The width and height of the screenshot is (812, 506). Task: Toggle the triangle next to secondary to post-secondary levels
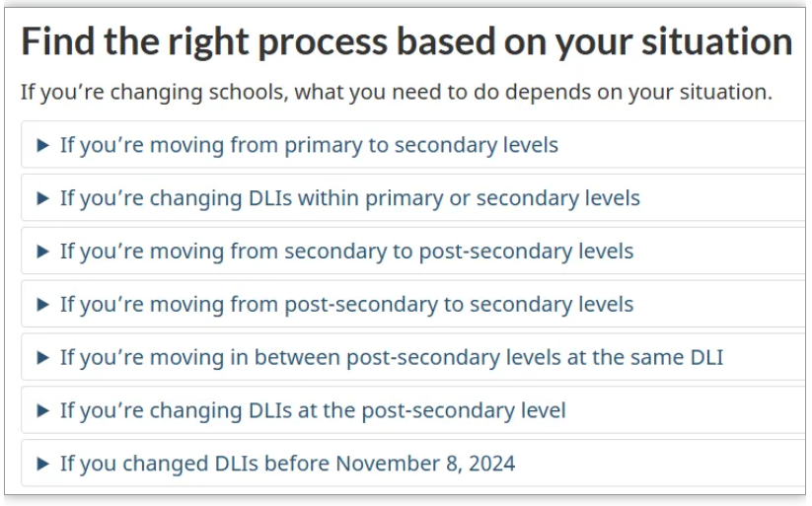(43, 252)
